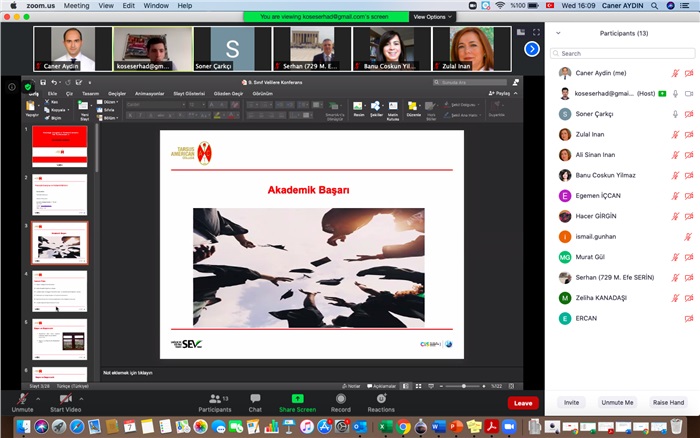The image size is (700, 438).
Task: Open Safari from the Dock
Action: (x=77, y=427)
